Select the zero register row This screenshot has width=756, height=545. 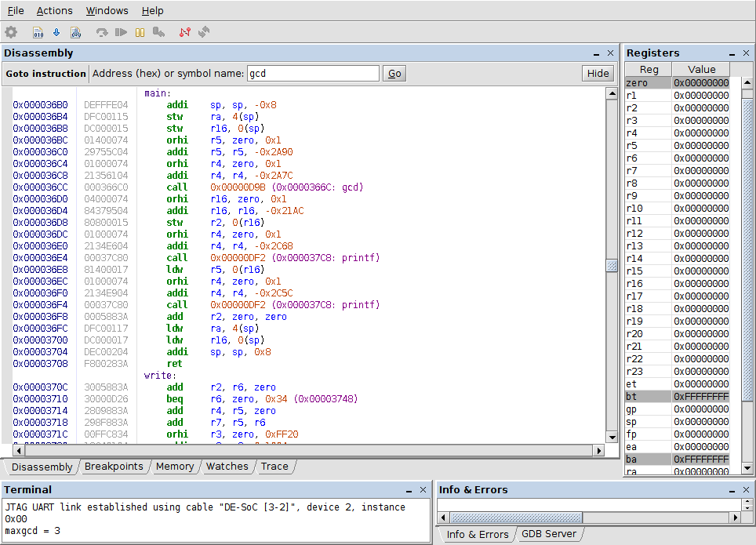[678, 83]
